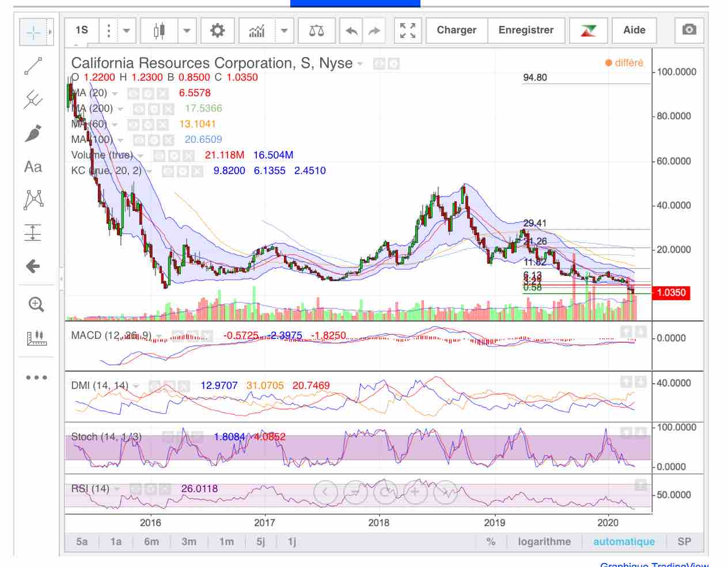The width and height of the screenshot is (728, 567).
Task: Open the time interval dropdown arrow
Action: [x=126, y=31]
